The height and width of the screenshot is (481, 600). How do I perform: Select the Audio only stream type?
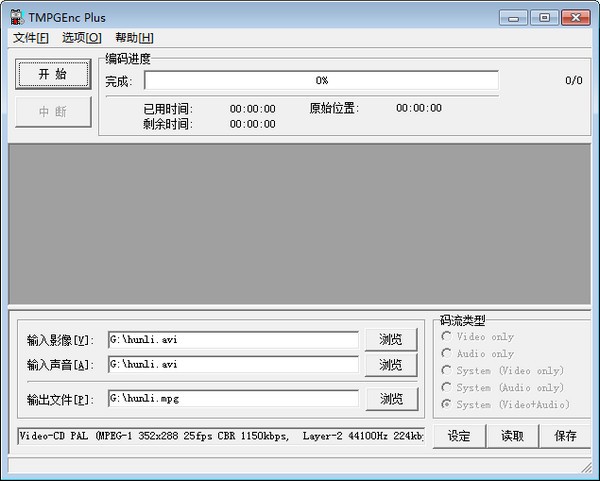(x=478, y=354)
